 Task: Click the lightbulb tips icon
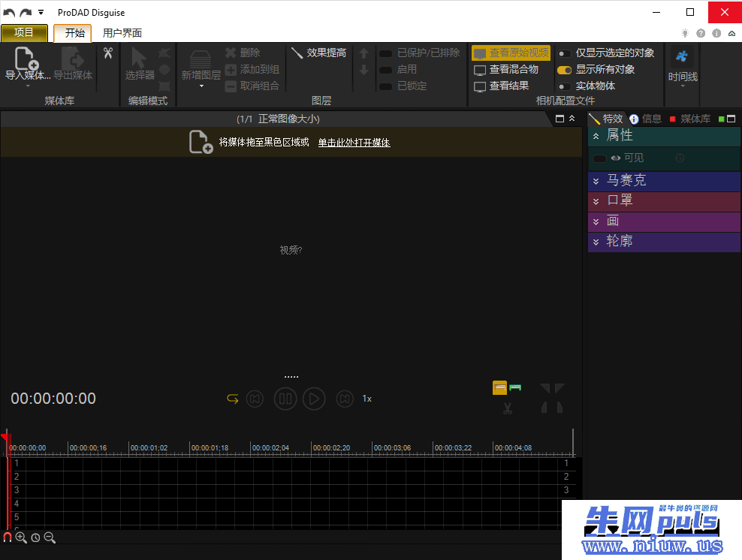(685, 33)
